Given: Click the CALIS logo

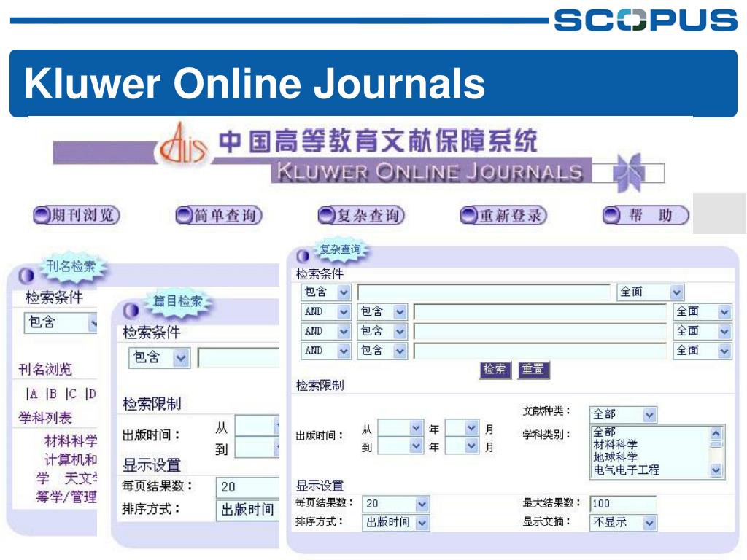Looking at the screenshot, I should 183,144.
